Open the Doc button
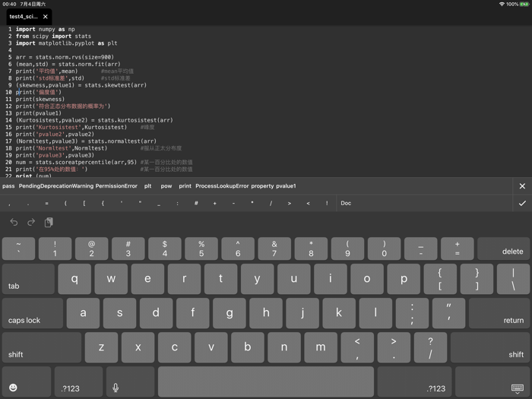This screenshot has width=532, height=399. pyautogui.click(x=346, y=203)
